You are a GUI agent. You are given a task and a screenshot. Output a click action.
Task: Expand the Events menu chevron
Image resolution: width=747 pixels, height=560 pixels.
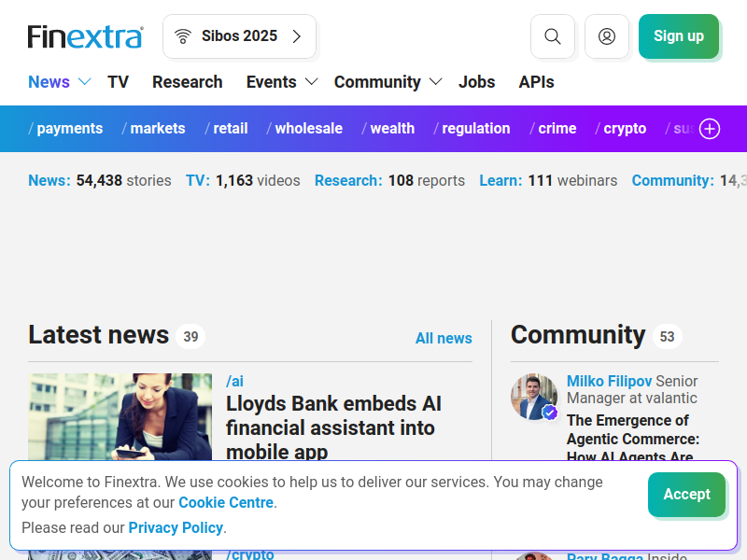click(311, 82)
